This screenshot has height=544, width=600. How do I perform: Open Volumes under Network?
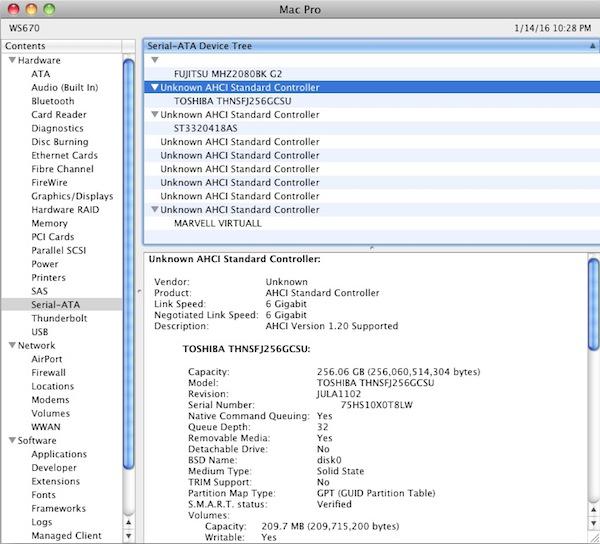(51, 414)
